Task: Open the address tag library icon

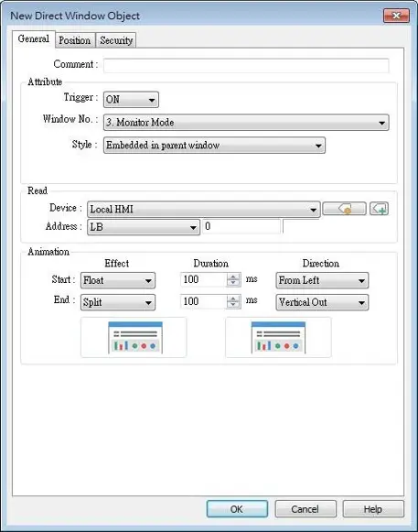Action: [344, 209]
